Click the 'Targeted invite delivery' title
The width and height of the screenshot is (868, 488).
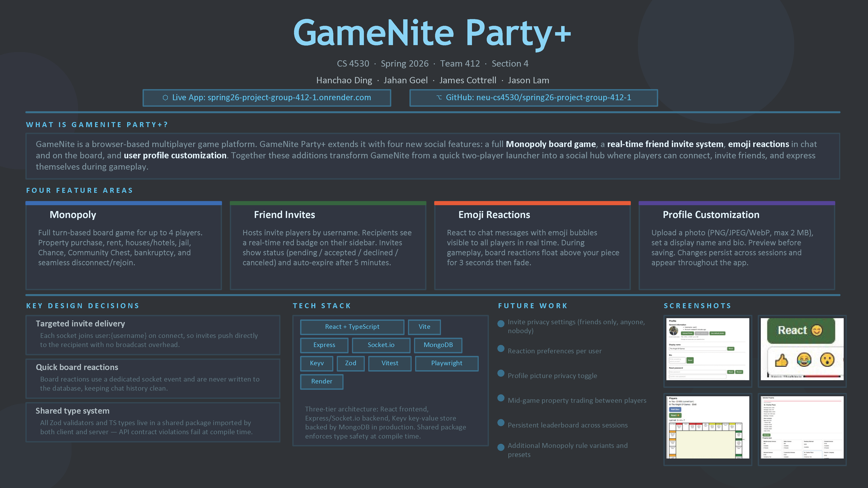pos(80,324)
